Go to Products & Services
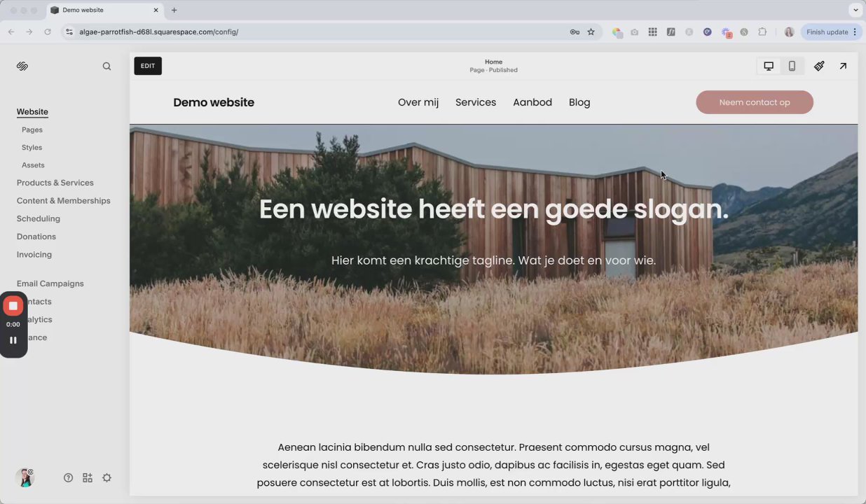Image resolution: width=866 pixels, height=504 pixels. tap(55, 183)
